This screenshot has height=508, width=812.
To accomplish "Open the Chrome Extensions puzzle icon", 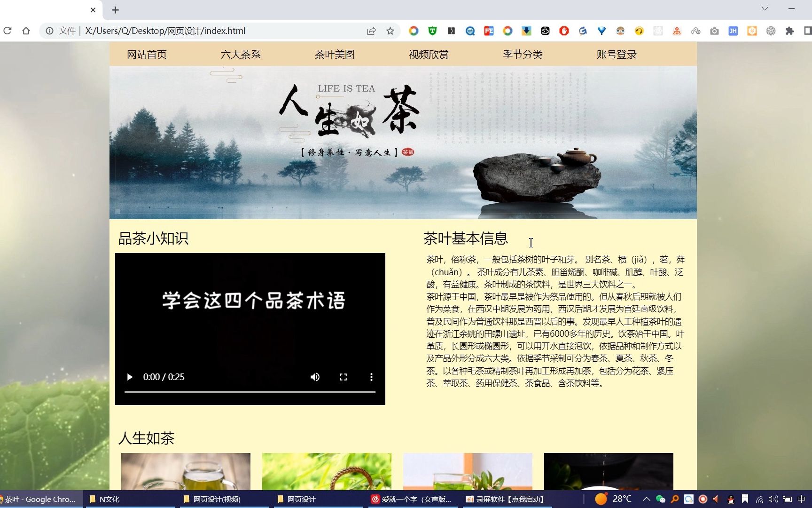I will [x=789, y=31].
